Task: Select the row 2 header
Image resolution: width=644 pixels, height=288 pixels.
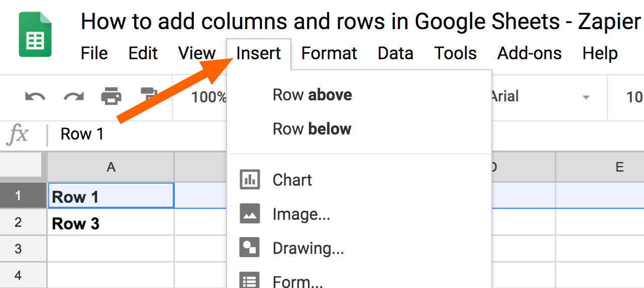Action: click(18, 222)
